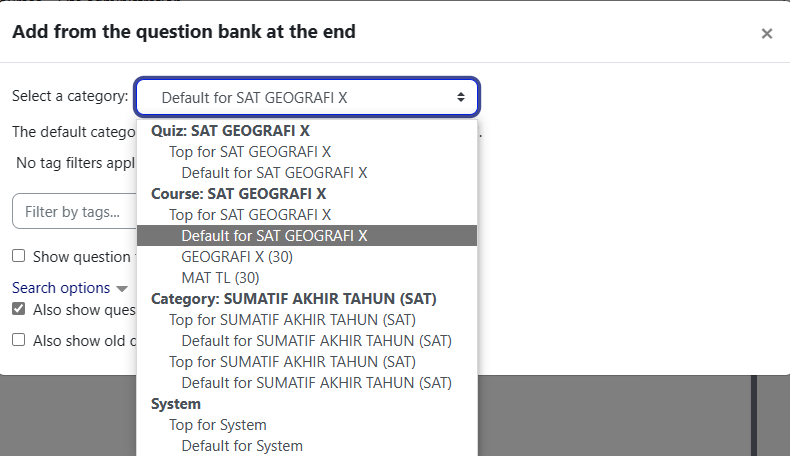Choose the "MAT TL (30)" category option
This screenshot has width=790, height=456.
click(x=220, y=278)
